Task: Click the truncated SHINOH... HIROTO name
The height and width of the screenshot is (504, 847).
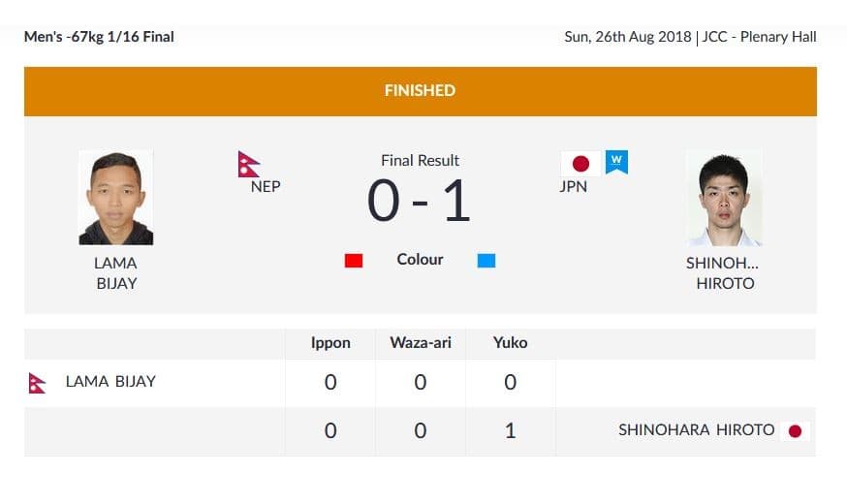Action: click(x=724, y=273)
